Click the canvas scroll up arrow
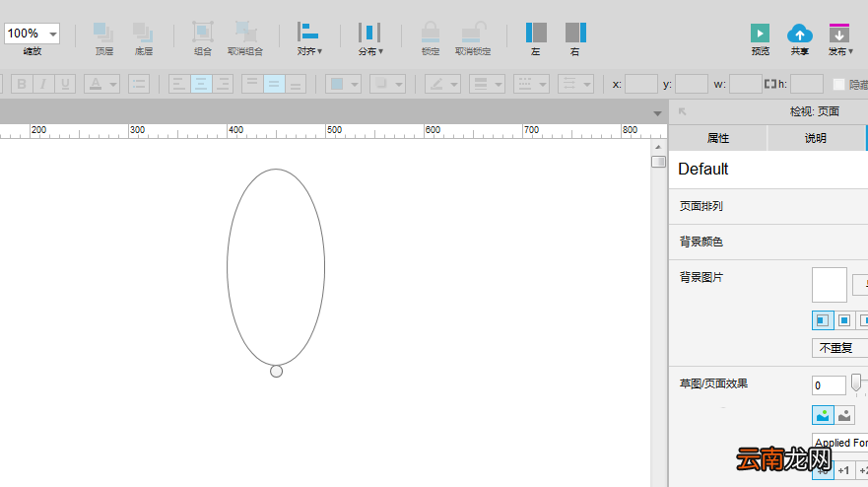868x487 pixels. pyautogui.click(x=658, y=147)
